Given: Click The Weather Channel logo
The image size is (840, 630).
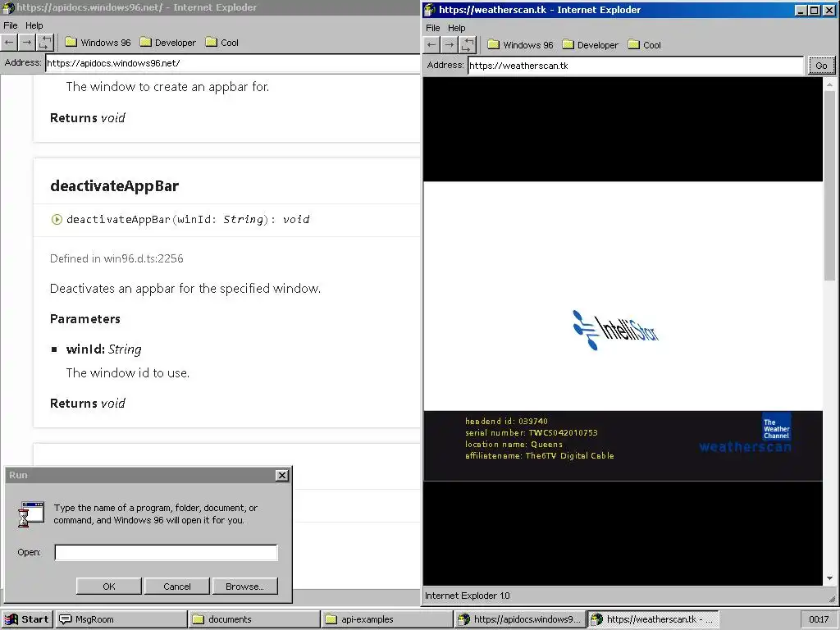Looking at the screenshot, I should [776, 427].
